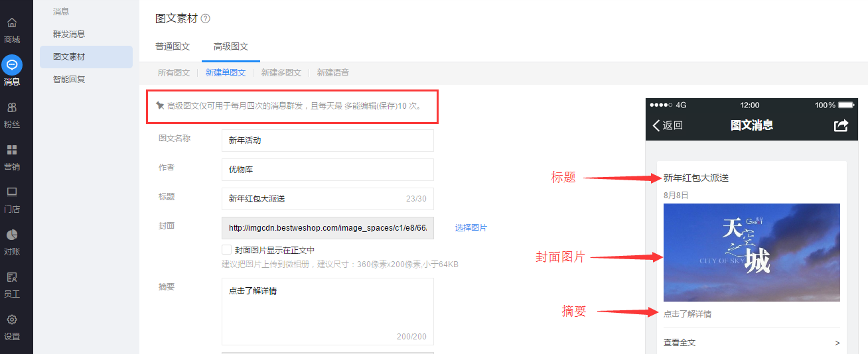Viewport: 868px width, 354px height.
Task: Select the 新建多图文 sub-tab
Action: coord(281,72)
